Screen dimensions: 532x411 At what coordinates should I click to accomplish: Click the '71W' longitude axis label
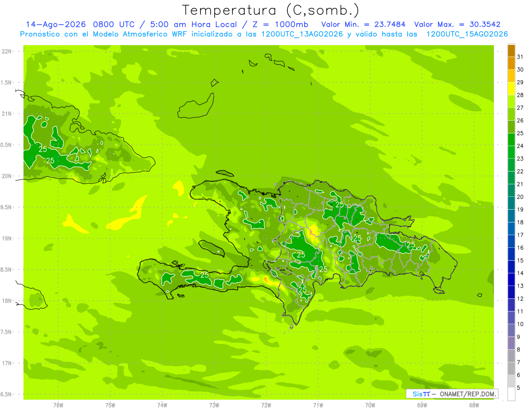coord(318,405)
